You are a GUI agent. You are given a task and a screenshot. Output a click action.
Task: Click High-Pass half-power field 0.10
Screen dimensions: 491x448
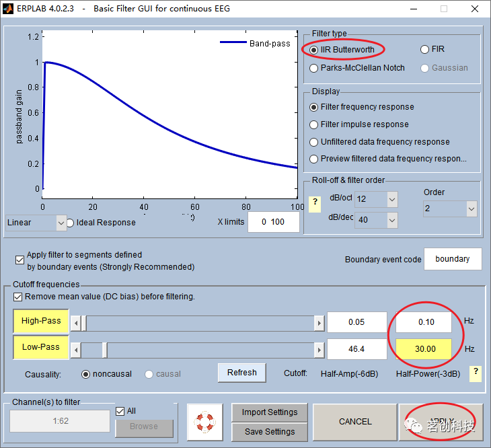423,322
